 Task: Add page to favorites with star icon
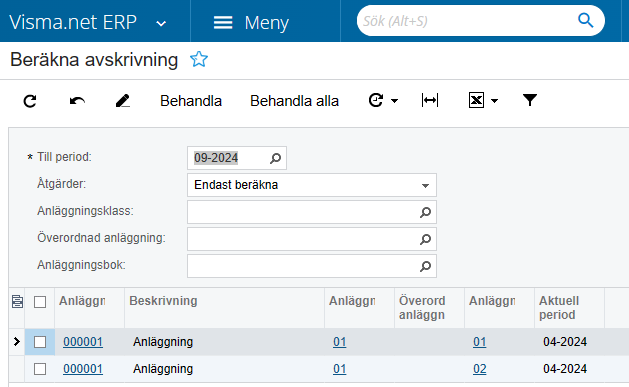tap(199, 59)
